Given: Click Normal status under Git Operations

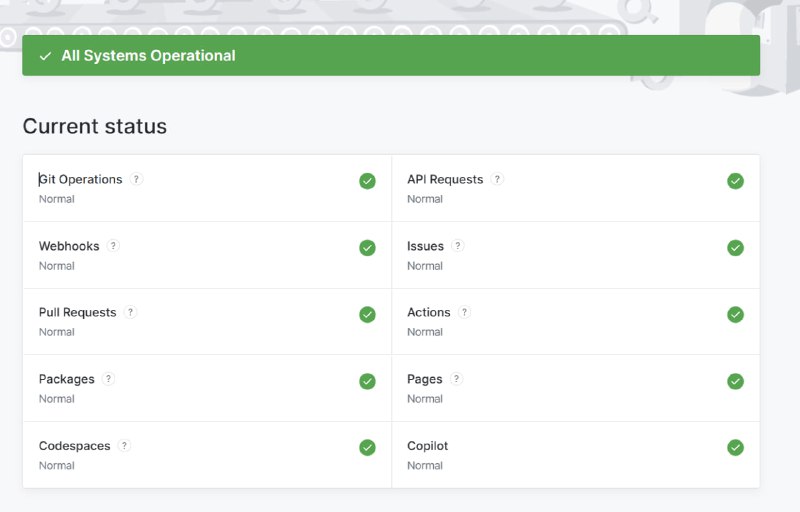Looking at the screenshot, I should coord(57,199).
